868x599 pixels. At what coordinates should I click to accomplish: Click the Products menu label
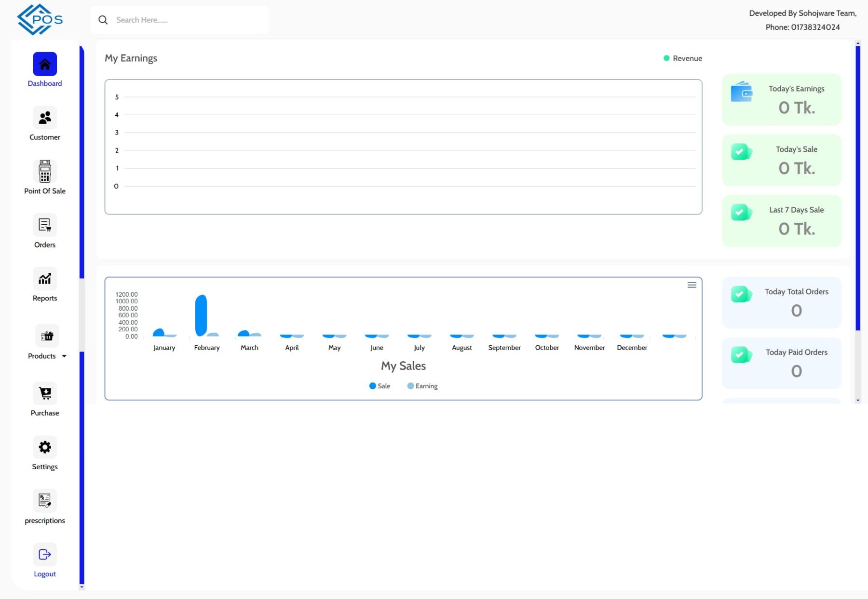42,356
